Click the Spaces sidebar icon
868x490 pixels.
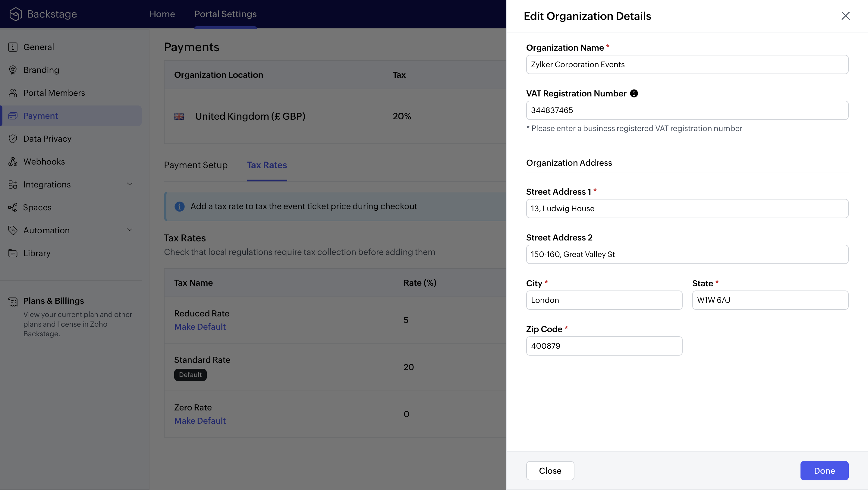point(13,208)
